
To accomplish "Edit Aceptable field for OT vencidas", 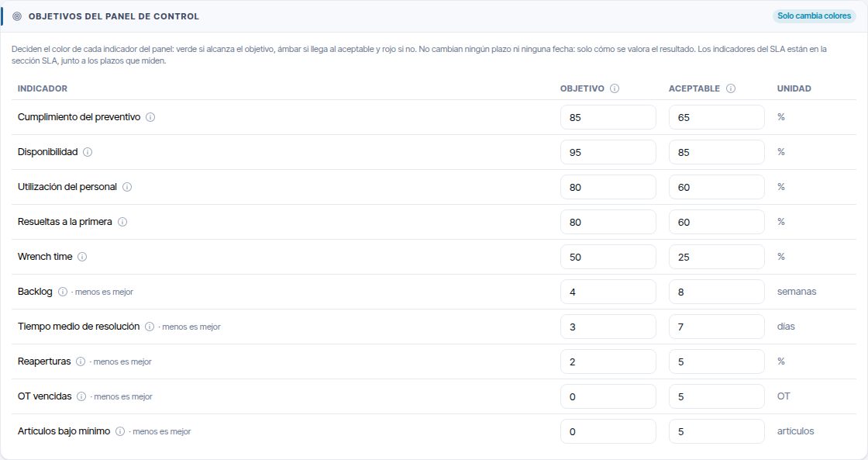I will click(717, 397).
